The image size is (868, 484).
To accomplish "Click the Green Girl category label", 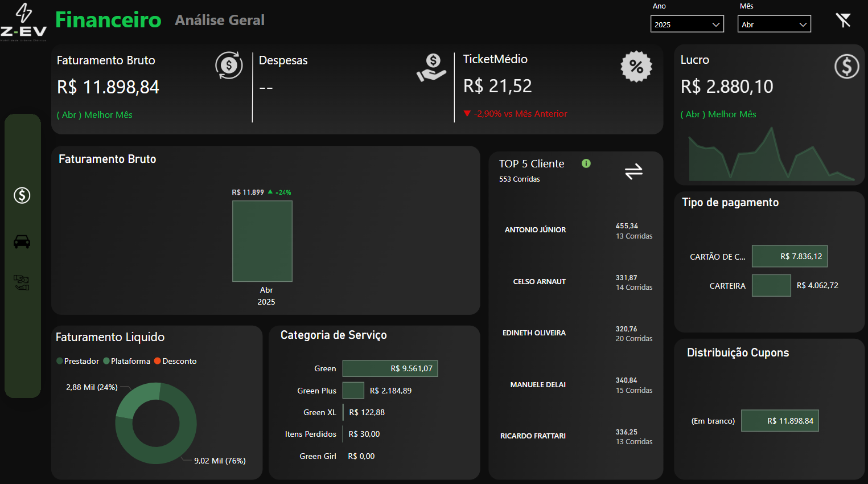I will [318, 456].
